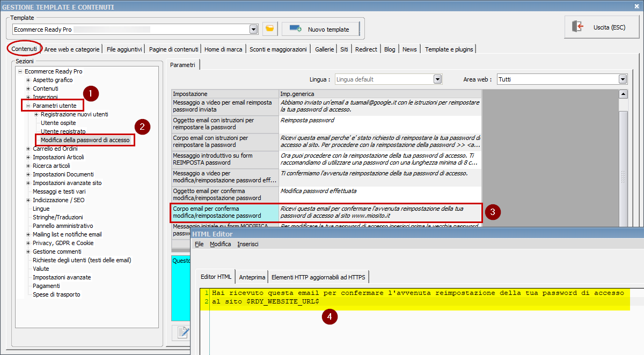Open the Redirect tab
Image resolution: width=644 pixels, height=355 pixels.
pyautogui.click(x=366, y=49)
